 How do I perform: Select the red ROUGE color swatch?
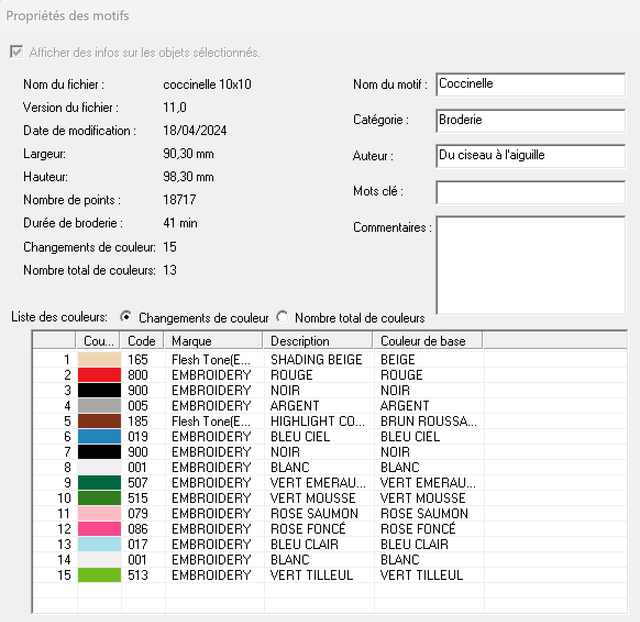99,375
